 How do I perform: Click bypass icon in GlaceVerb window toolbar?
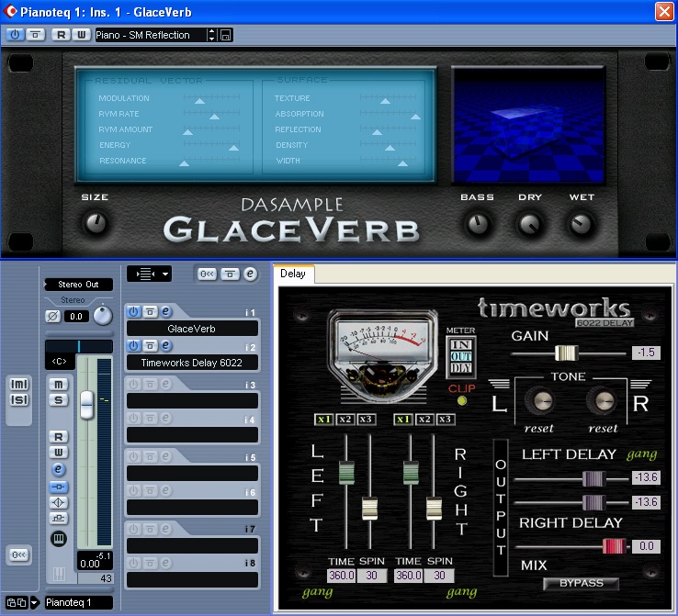[x=36, y=35]
